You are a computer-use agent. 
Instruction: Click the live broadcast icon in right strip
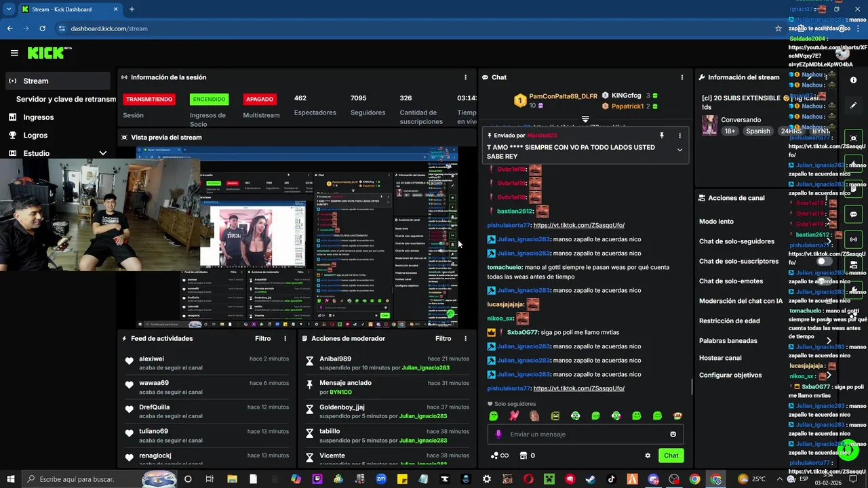[853, 239]
